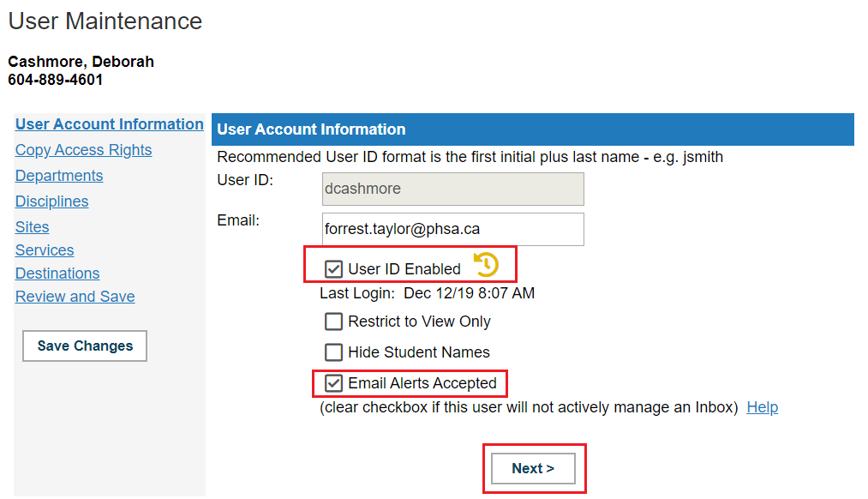
Task: Open the Departments section
Action: point(59,176)
